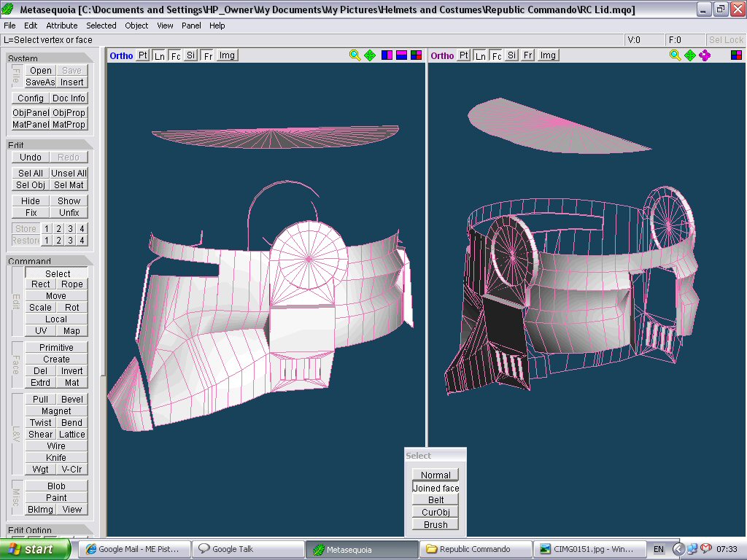Collapse the vertical File group beside Open
The width and height of the screenshot is (747, 560).
(x=16, y=76)
